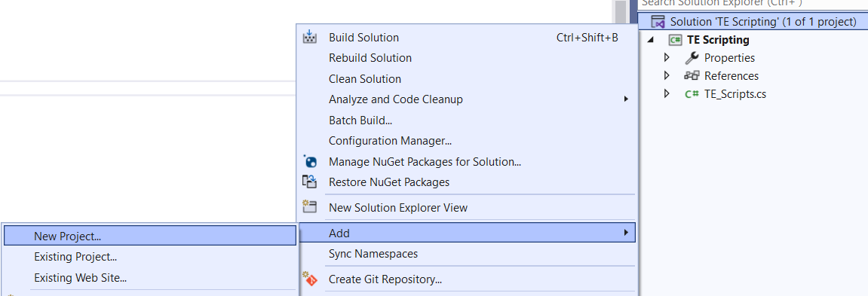Select Existing Project menu entry
The image size is (868, 296).
(x=150, y=257)
